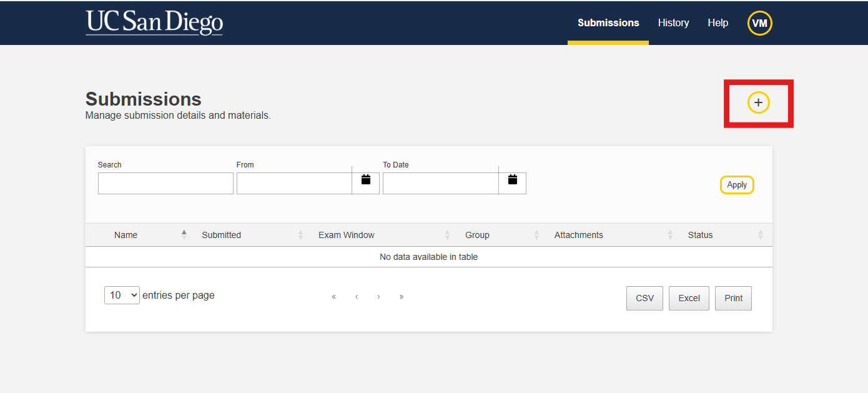Image resolution: width=868 pixels, height=393 pixels.
Task: Click the plus icon to add submission
Action: (x=758, y=102)
